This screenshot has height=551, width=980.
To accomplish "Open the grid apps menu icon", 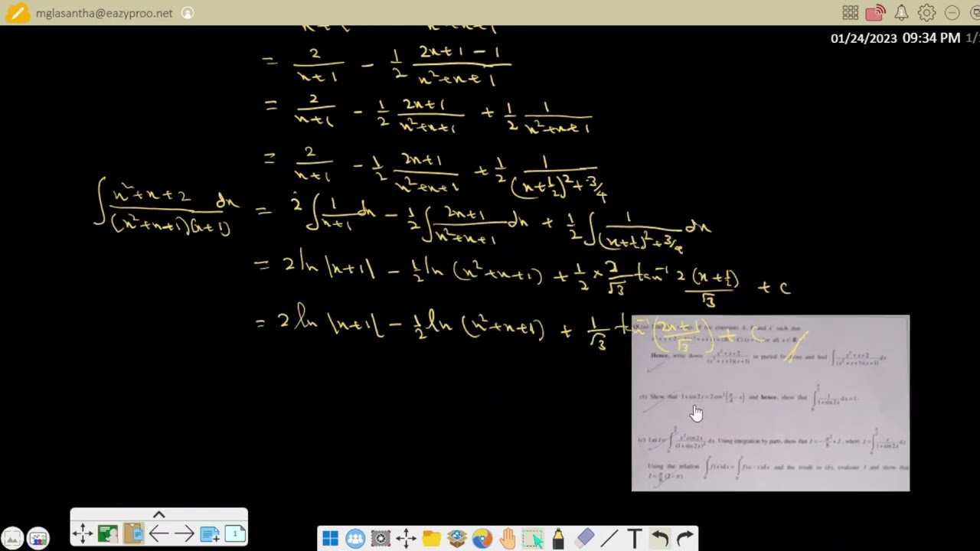I will tap(850, 13).
